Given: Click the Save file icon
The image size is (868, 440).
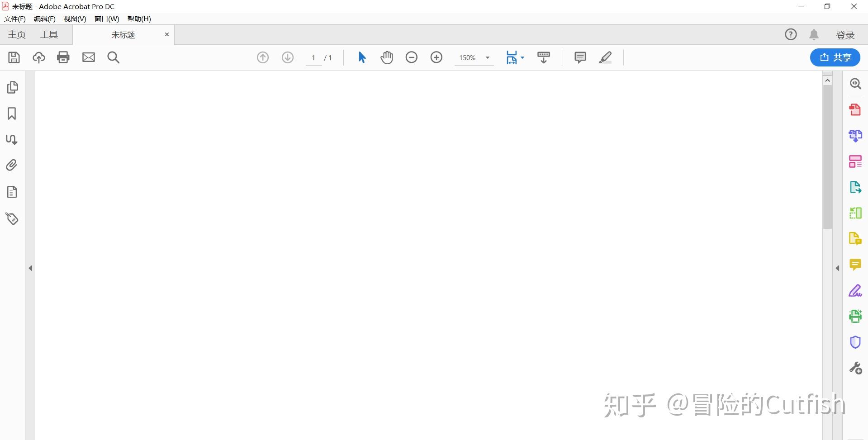Looking at the screenshot, I should pos(14,57).
